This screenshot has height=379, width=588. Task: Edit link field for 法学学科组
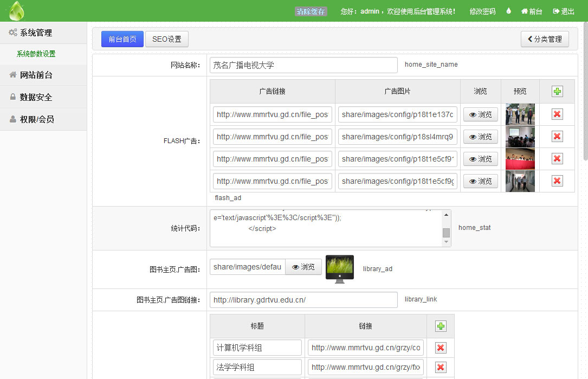coord(366,367)
